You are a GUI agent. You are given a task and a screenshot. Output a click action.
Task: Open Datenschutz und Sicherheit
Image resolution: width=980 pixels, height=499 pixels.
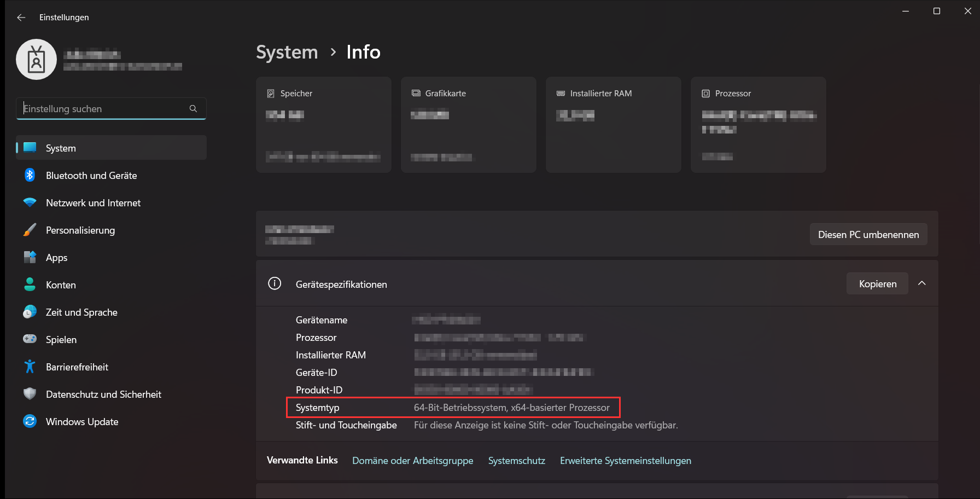[x=103, y=394]
